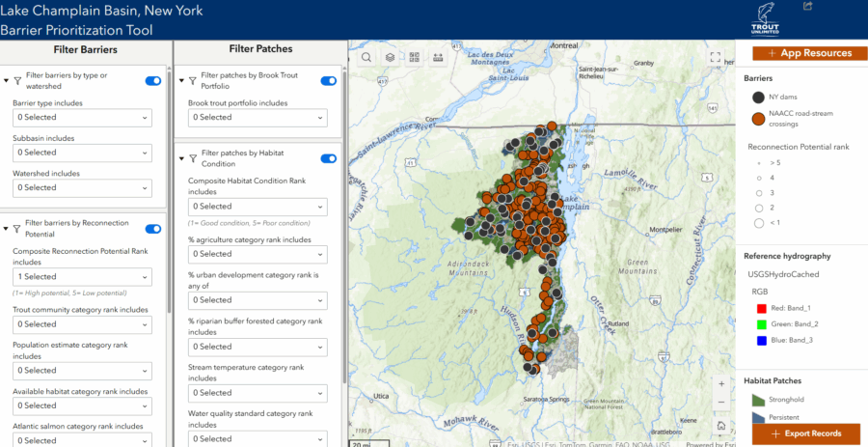Click the App Resources button
This screenshot has height=447, width=868.
[x=802, y=53]
